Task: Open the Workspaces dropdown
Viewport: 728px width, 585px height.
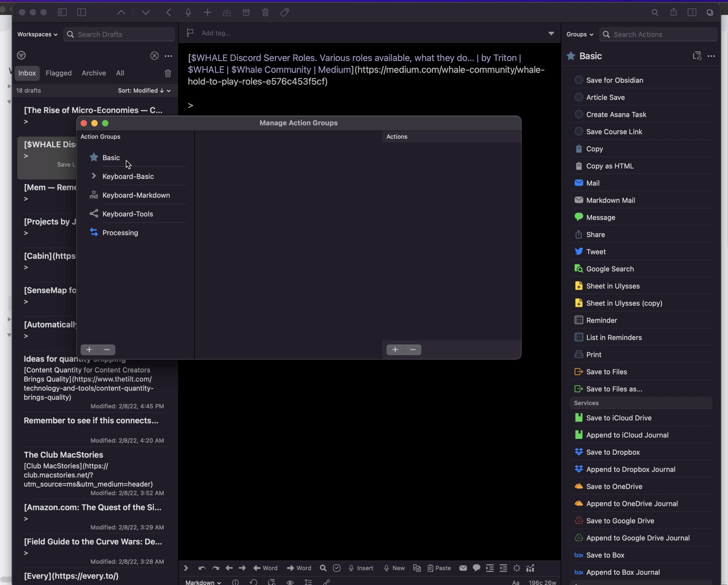Action: [37, 35]
